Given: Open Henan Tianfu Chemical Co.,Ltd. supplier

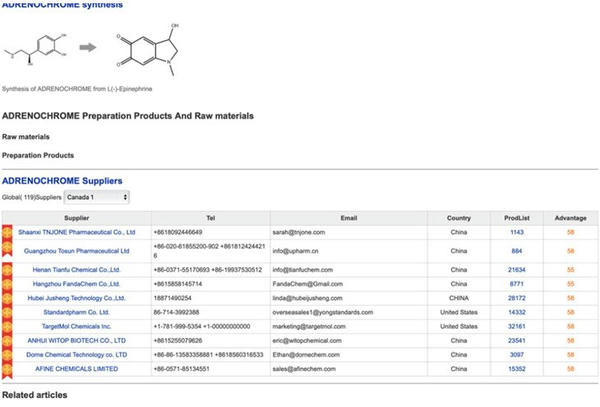Looking at the screenshot, I should pyautogui.click(x=77, y=270).
